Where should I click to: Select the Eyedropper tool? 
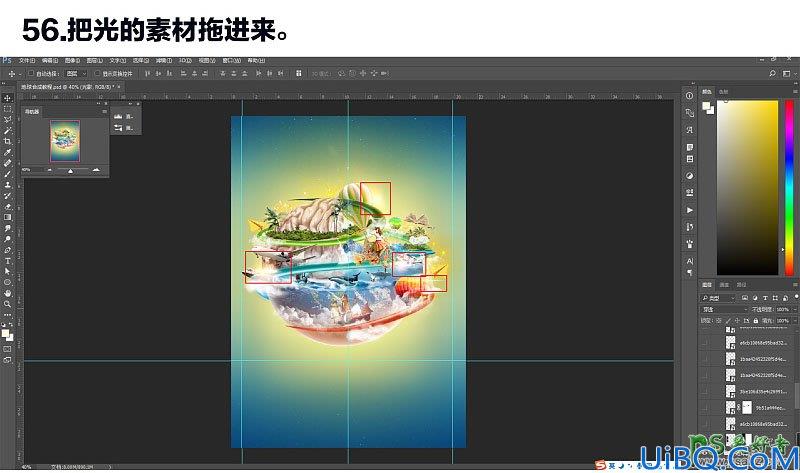tap(7, 152)
